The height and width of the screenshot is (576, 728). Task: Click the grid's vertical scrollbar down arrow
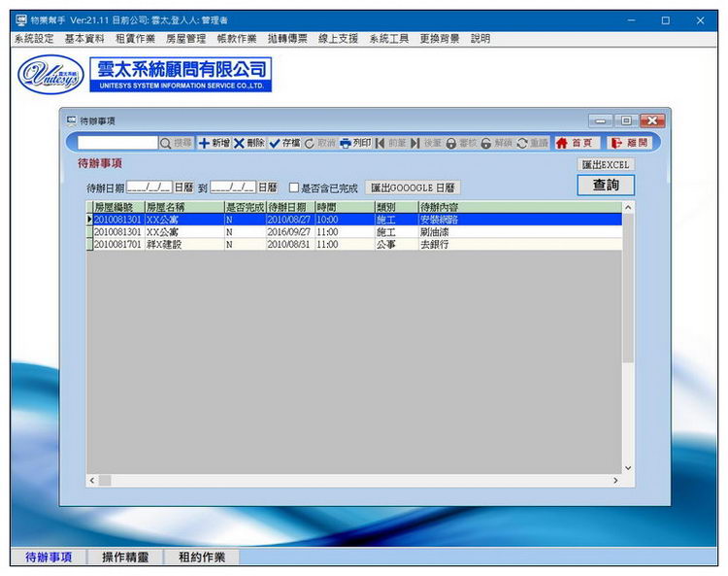coord(627,468)
